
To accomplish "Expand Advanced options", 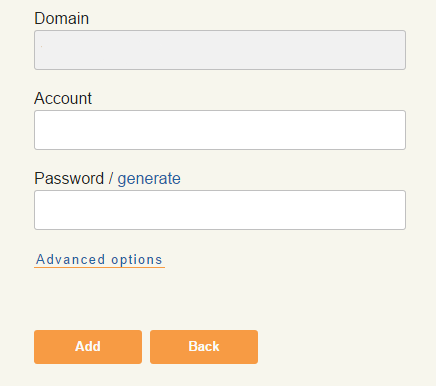I will (99, 260).
